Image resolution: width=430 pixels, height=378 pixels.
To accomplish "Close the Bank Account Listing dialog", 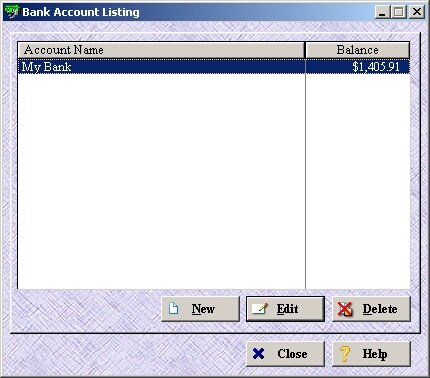I will pos(285,354).
